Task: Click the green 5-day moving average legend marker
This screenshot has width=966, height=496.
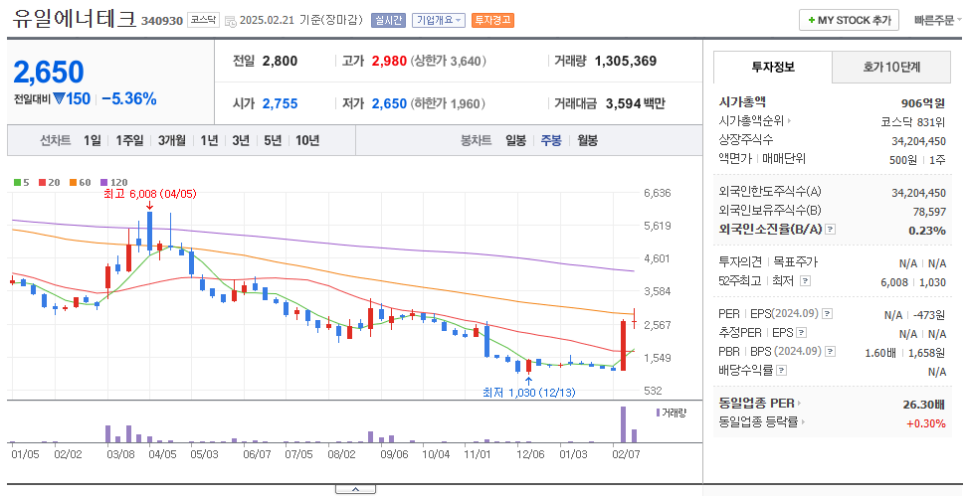Action: click(x=17, y=182)
